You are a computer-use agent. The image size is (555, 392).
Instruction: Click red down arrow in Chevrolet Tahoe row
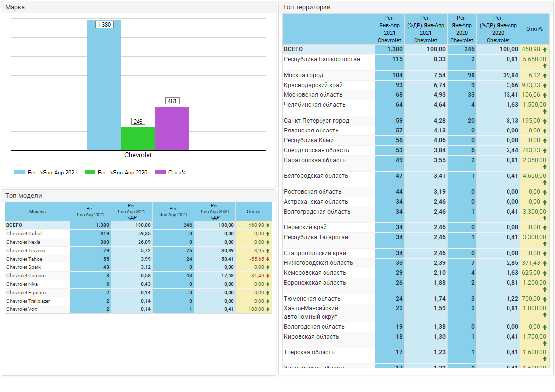tap(268, 259)
